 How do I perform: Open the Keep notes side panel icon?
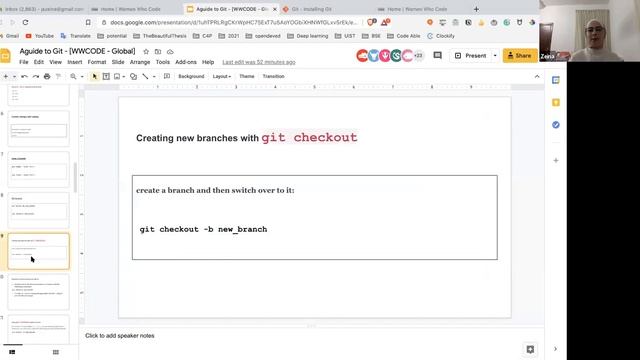[x=556, y=102]
